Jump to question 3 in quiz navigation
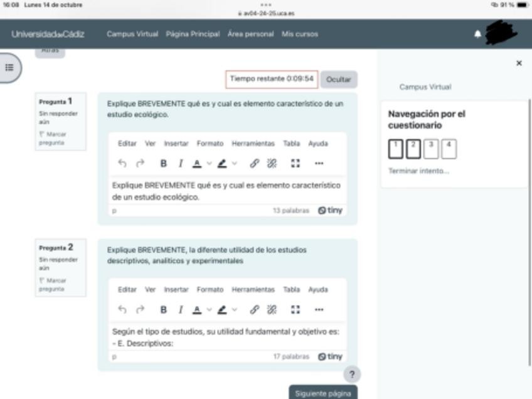This screenshot has width=532, height=399. pyautogui.click(x=431, y=149)
